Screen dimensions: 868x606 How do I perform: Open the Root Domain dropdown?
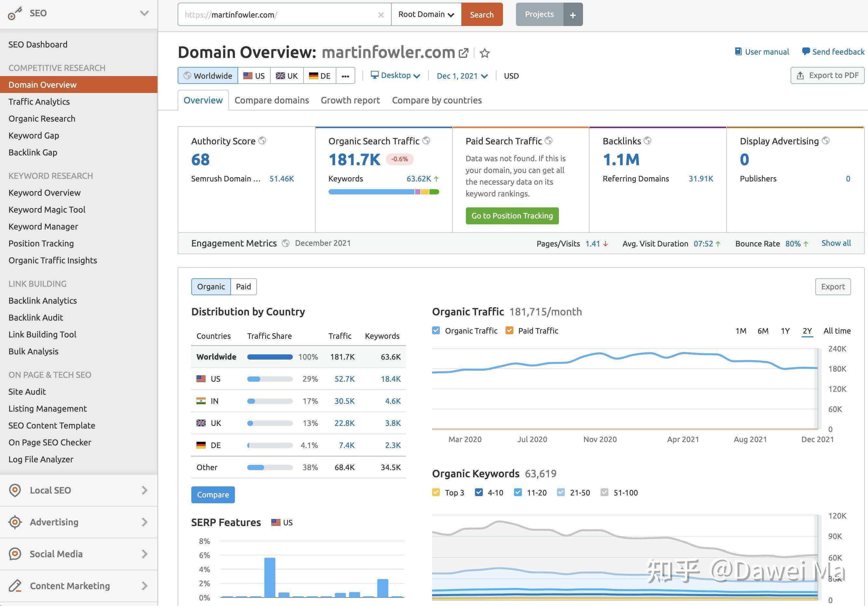click(x=426, y=14)
